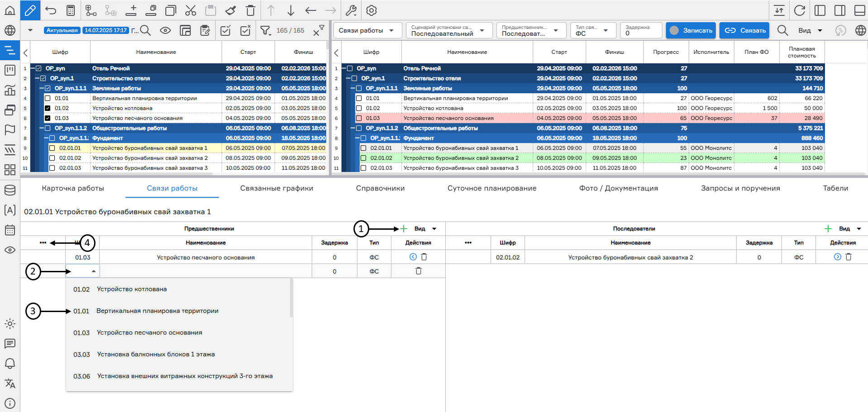The height and width of the screenshot is (412, 868).
Task: Click the refresh icon at top right
Action: [x=800, y=10]
